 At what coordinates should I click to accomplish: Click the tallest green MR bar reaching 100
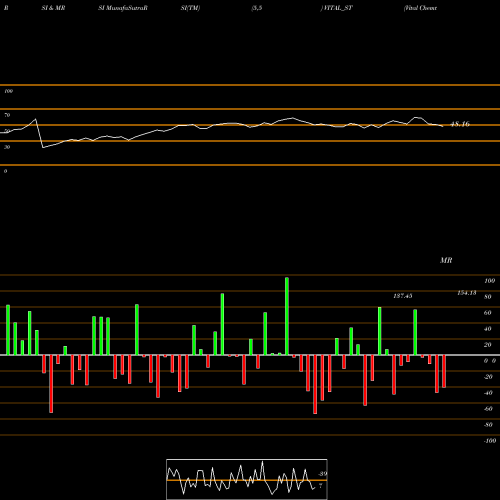[287, 316]
